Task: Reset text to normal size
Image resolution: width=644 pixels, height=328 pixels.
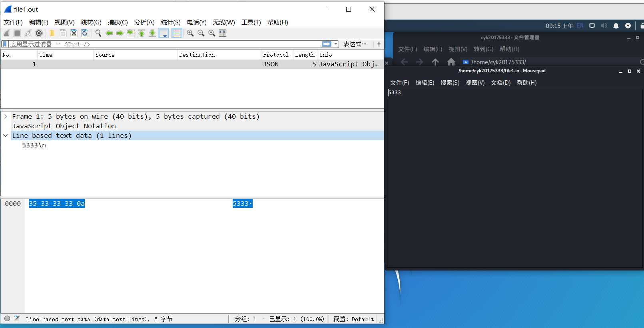Action: pos(212,33)
